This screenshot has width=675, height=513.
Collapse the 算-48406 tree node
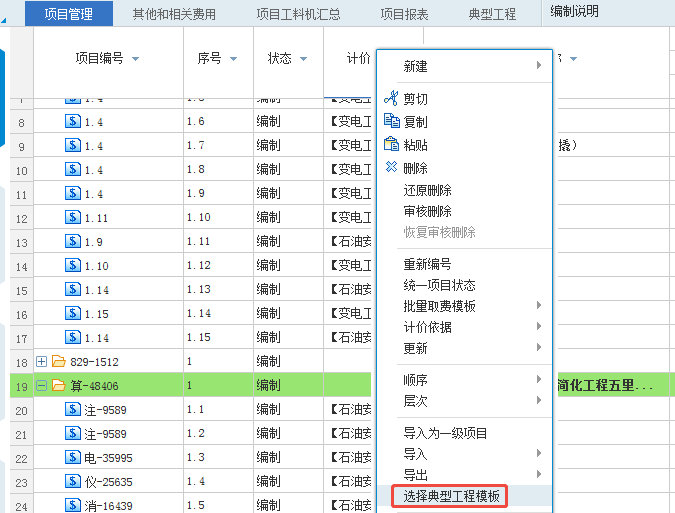click(41, 386)
